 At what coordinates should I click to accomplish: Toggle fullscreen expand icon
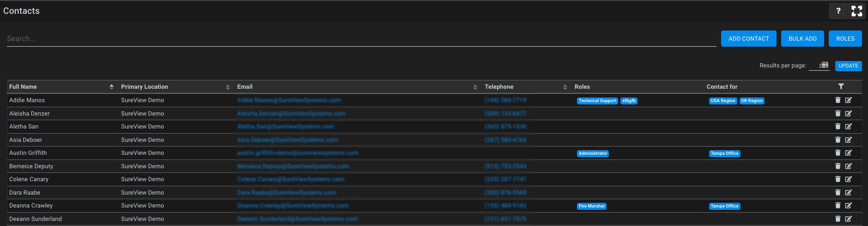[x=857, y=11]
